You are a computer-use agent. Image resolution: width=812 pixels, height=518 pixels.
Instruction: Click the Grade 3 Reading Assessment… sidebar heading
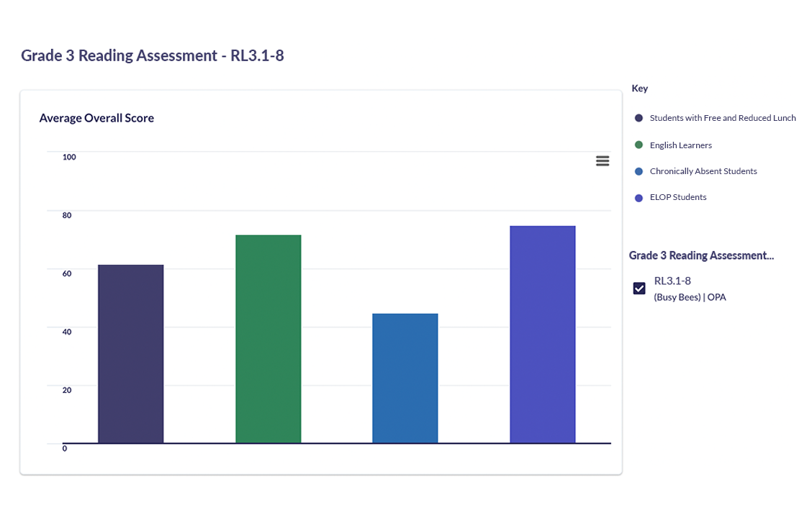701,255
